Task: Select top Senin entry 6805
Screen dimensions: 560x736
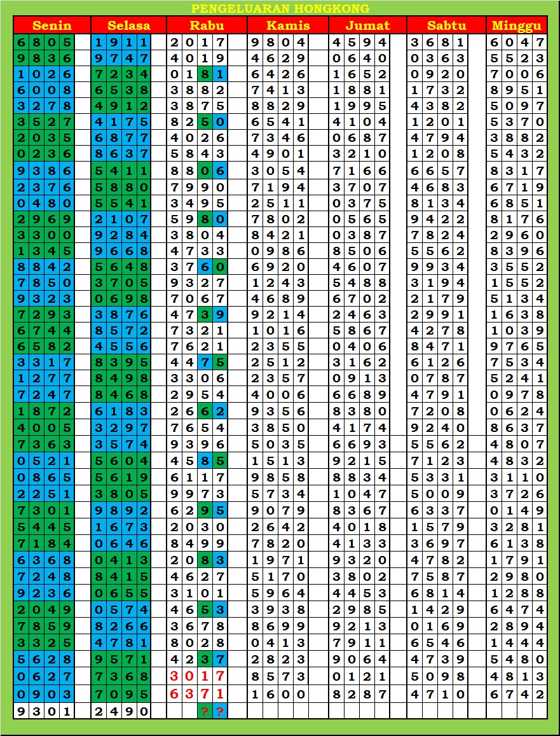Action: click(44, 43)
